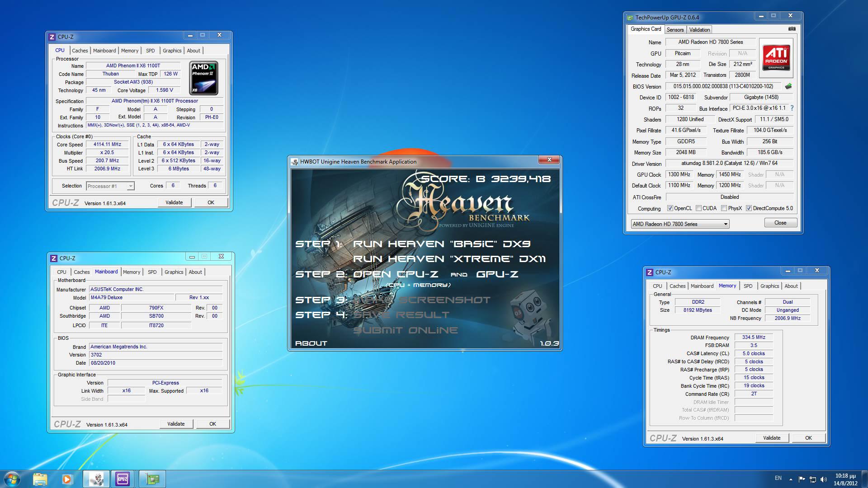
Task: Click the bus interface question mark in GPU-Z
Action: [792, 108]
